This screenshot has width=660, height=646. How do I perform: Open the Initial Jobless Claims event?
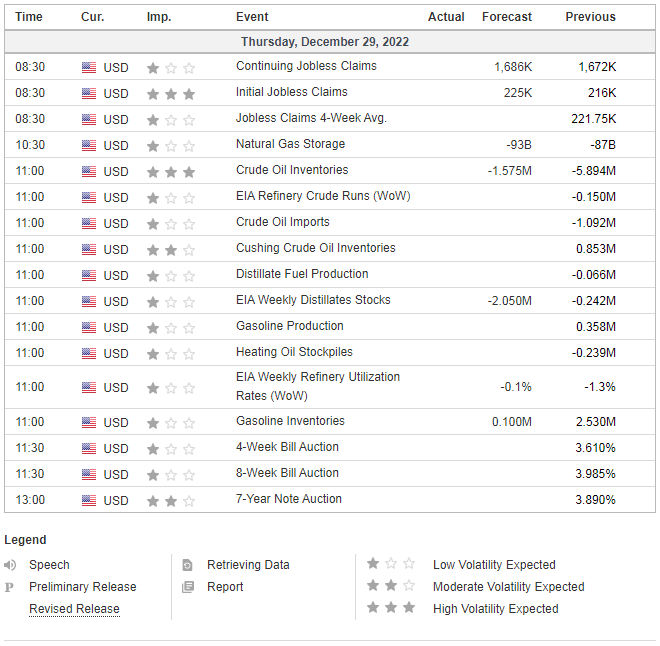pos(292,92)
